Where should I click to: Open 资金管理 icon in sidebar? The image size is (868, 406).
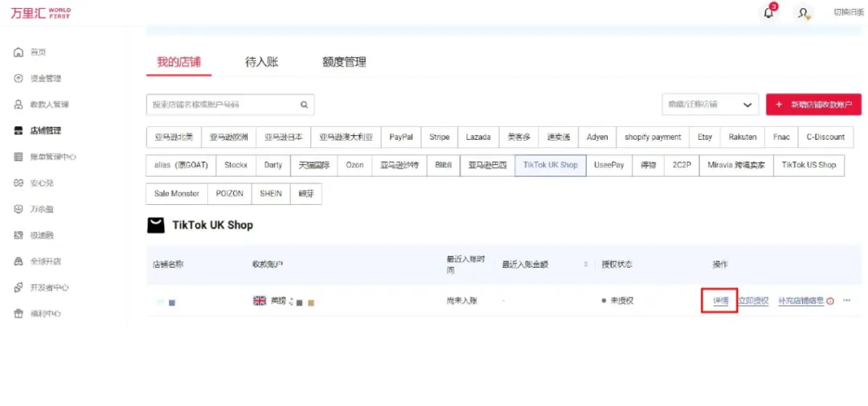click(18, 79)
